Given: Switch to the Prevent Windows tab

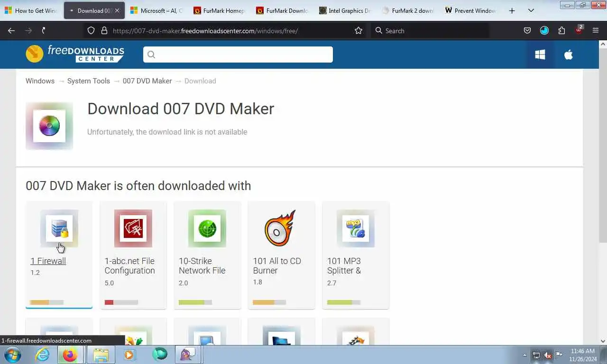Looking at the screenshot, I should [470, 10].
